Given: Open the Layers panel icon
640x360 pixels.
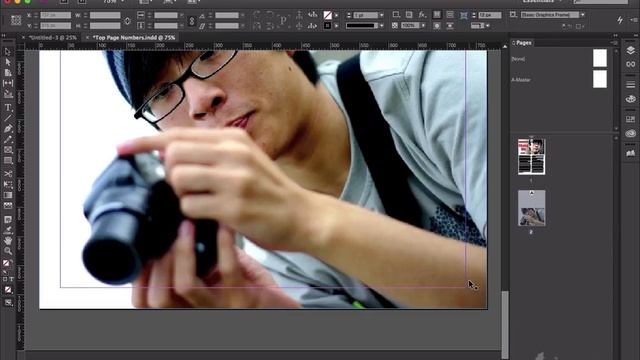Looking at the screenshot, I should pyautogui.click(x=631, y=50).
